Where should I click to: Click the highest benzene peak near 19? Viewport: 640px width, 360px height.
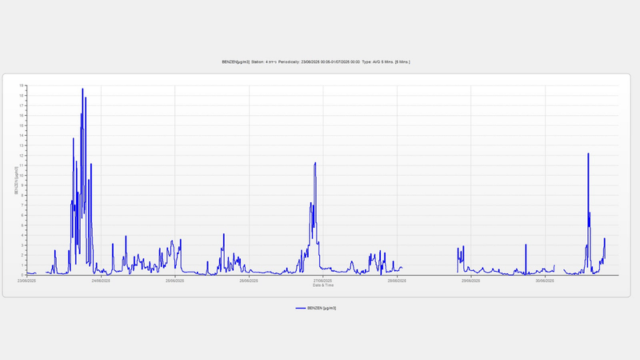(x=82, y=89)
